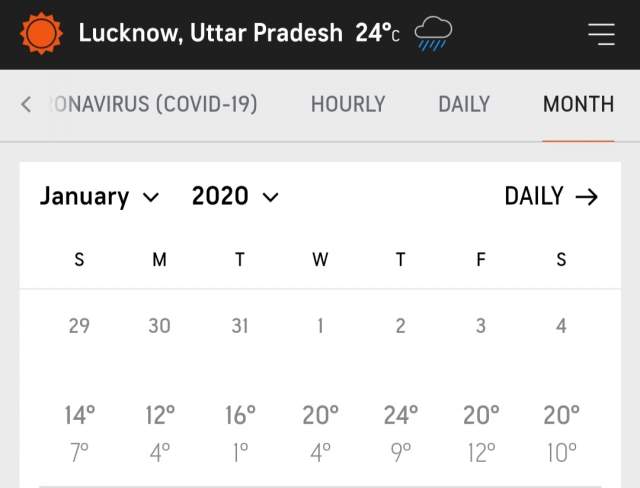Click Lucknow, Uttar Pradesh location text

[211, 34]
